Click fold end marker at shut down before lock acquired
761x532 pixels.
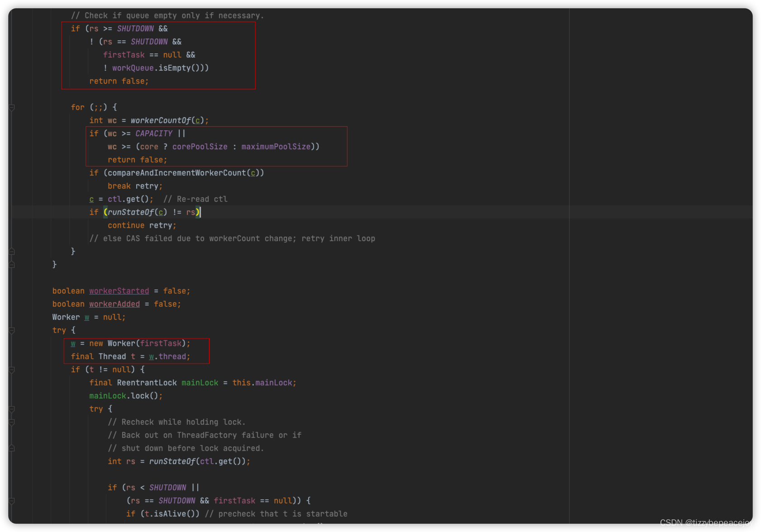pyautogui.click(x=12, y=448)
